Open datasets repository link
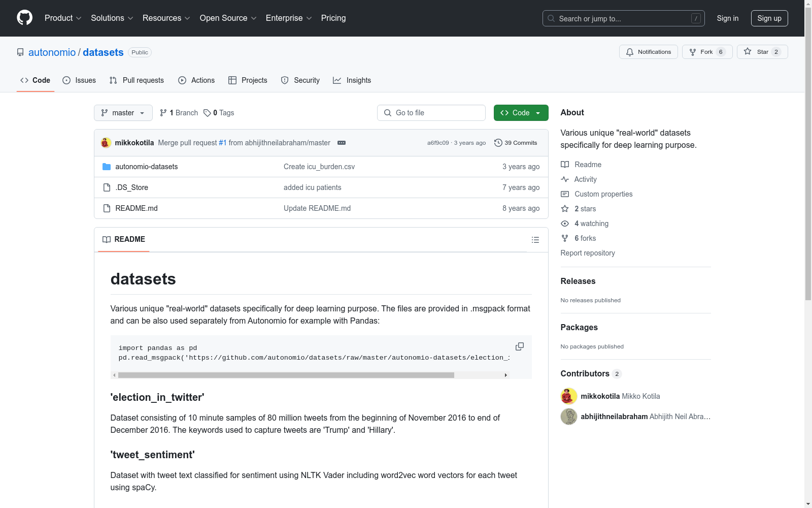This screenshot has height=508, width=812. pyautogui.click(x=103, y=52)
